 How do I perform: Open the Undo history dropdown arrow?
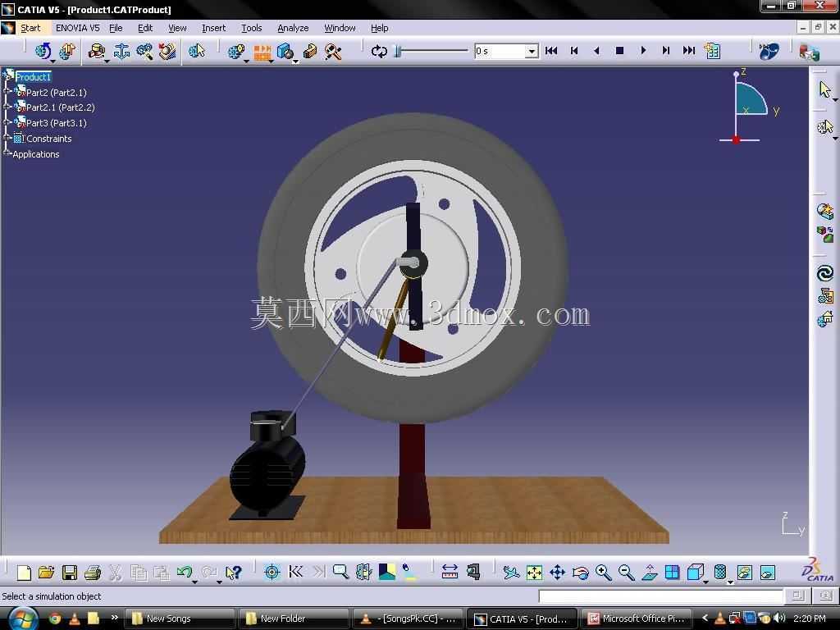click(x=195, y=582)
